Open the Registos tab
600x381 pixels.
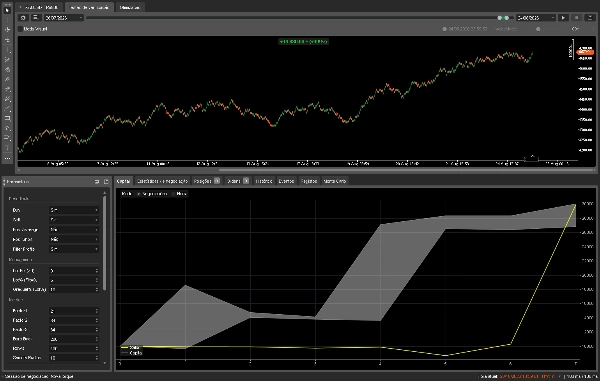[309, 181]
